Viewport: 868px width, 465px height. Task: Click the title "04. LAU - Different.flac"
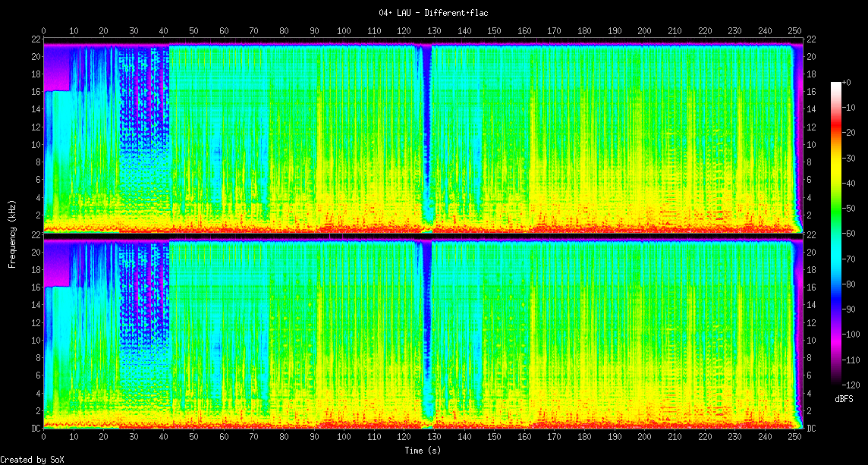pyautogui.click(x=433, y=13)
